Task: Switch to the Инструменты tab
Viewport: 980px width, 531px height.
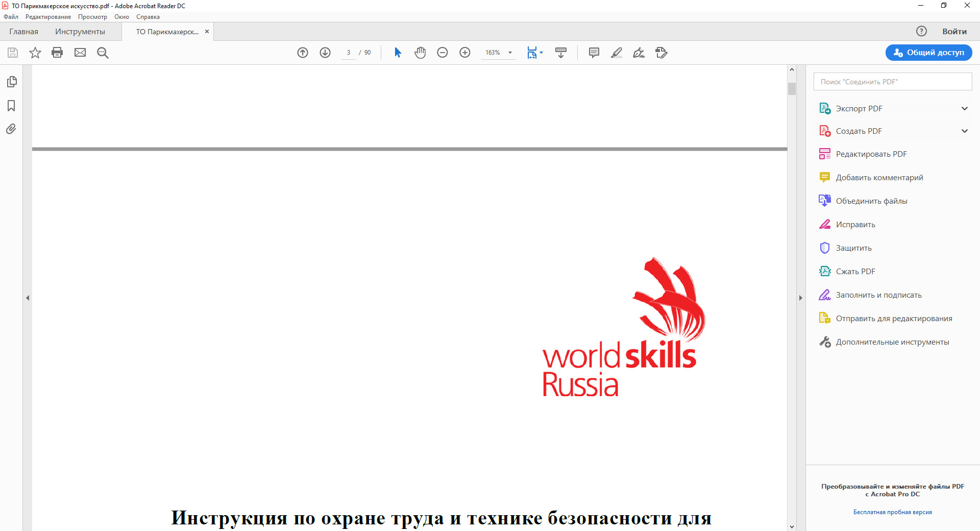Action: click(80, 32)
